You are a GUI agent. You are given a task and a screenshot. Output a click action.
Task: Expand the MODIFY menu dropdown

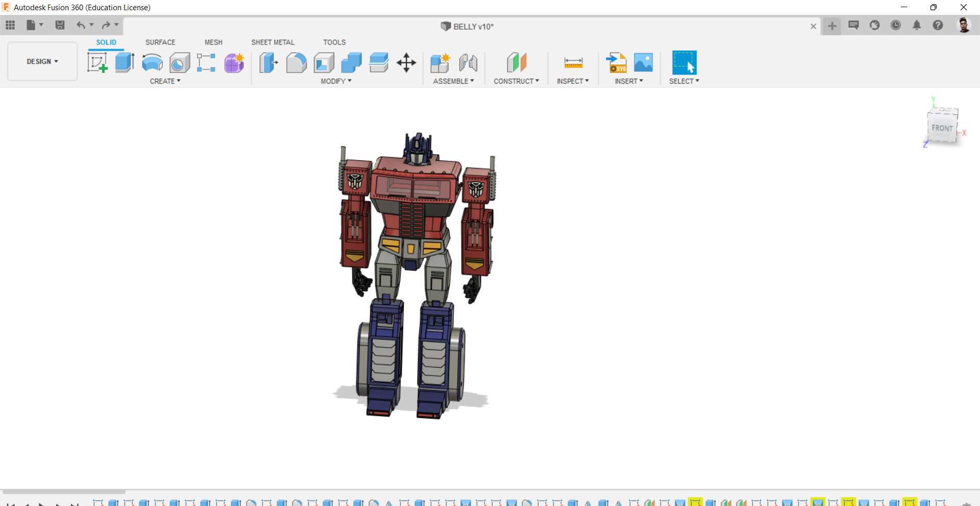point(336,81)
